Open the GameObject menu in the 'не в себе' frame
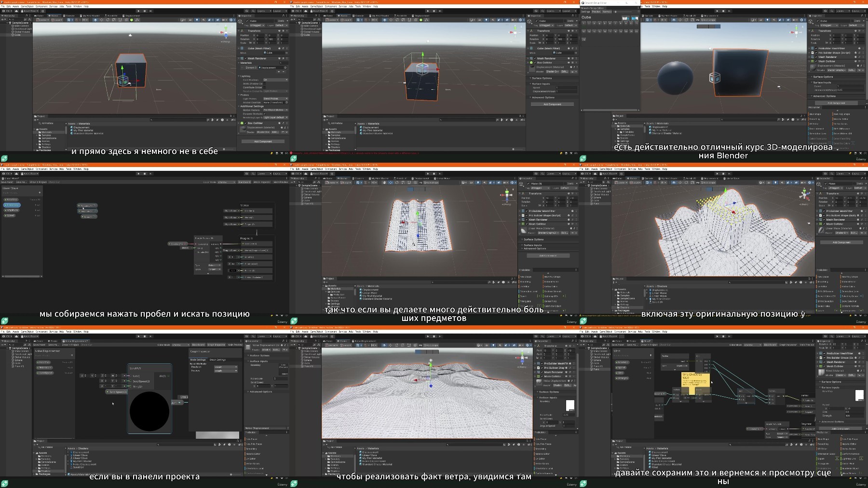Viewport: 868px width, 488px height. pyautogui.click(x=27, y=6)
